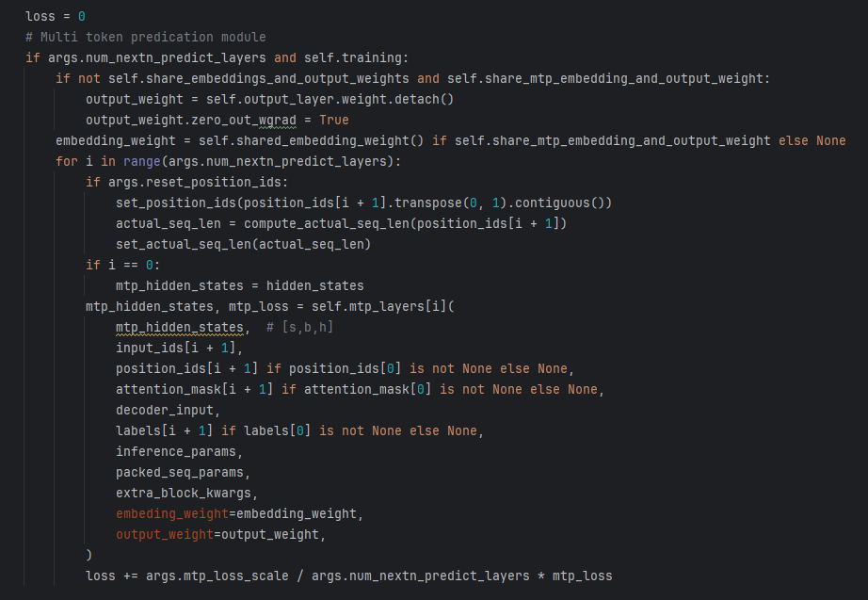Click the 'input_ids[i + 1],' argument
The width and height of the screenshot is (868, 600).
pyautogui.click(x=180, y=348)
